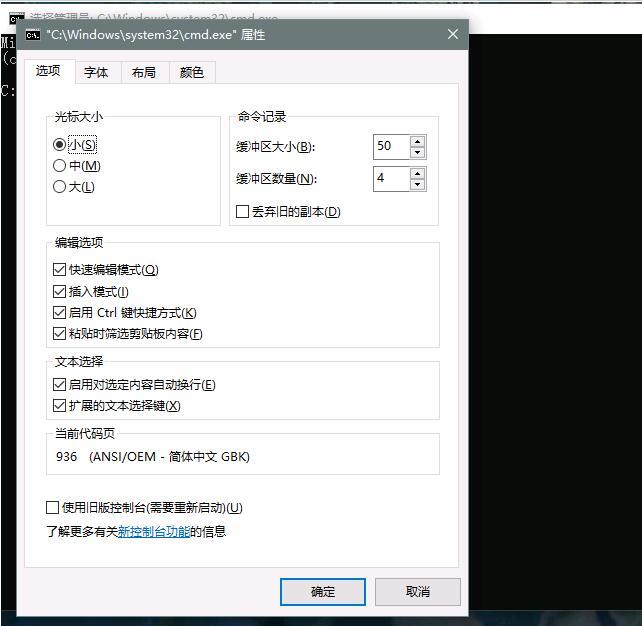Enable legacy console (使用旧版控制台) checkbox

53,508
